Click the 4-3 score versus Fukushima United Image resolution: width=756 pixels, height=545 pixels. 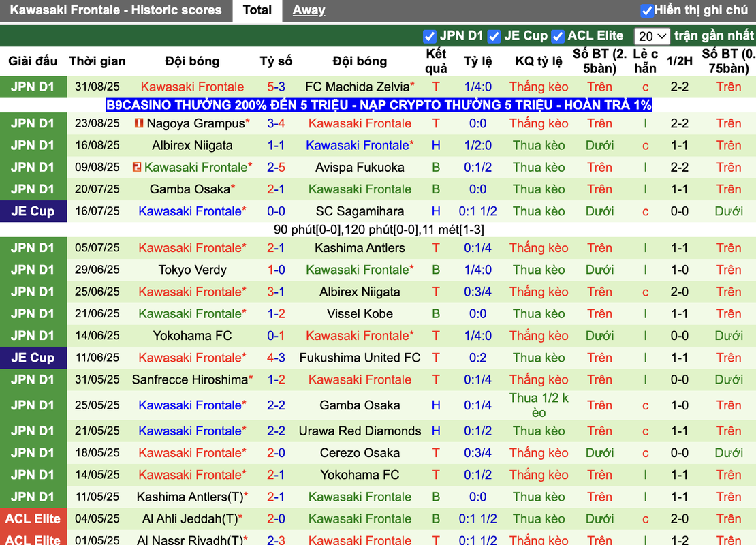276,358
